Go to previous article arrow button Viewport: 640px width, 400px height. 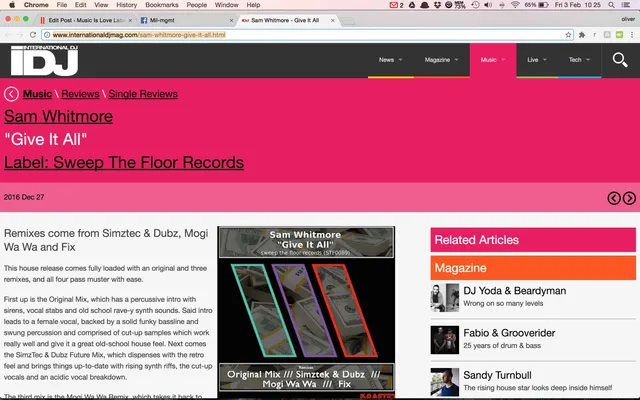pyautogui.click(x=614, y=198)
